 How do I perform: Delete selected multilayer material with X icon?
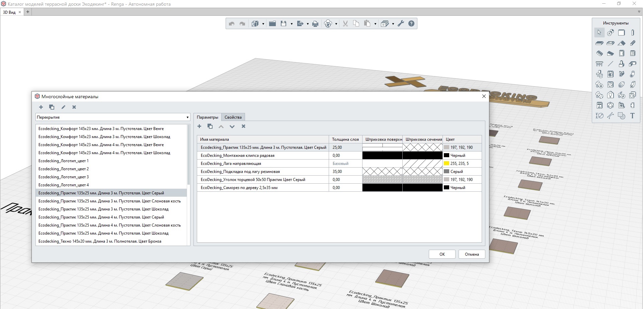74,107
